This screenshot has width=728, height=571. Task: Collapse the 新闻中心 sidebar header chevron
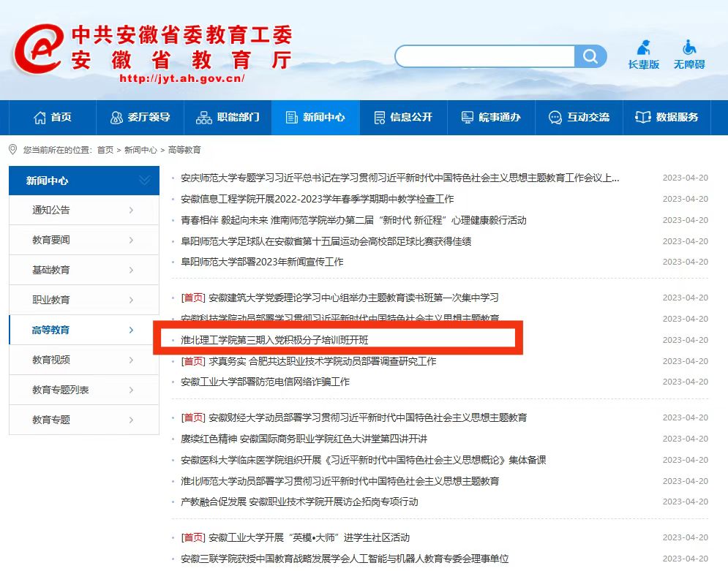pyautogui.click(x=144, y=181)
